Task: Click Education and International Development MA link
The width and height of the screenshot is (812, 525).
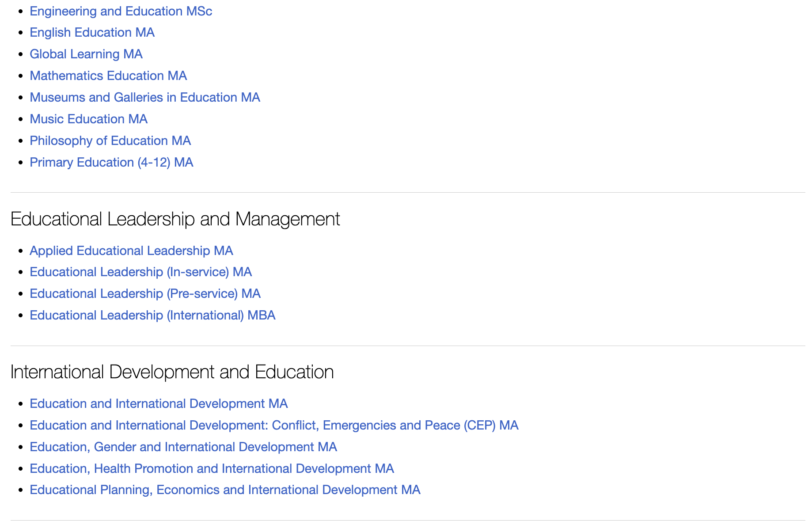Action: point(159,404)
